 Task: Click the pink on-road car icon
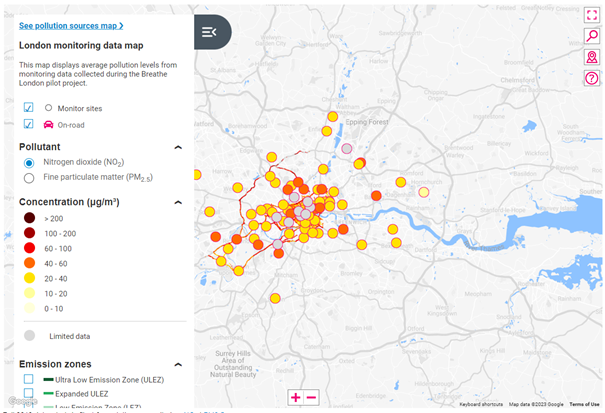(48, 125)
